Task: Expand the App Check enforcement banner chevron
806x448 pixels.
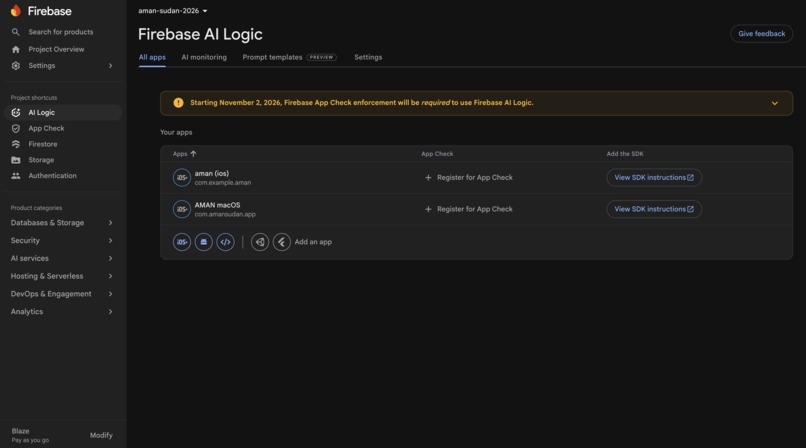Action: pyautogui.click(x=775, y=103)
